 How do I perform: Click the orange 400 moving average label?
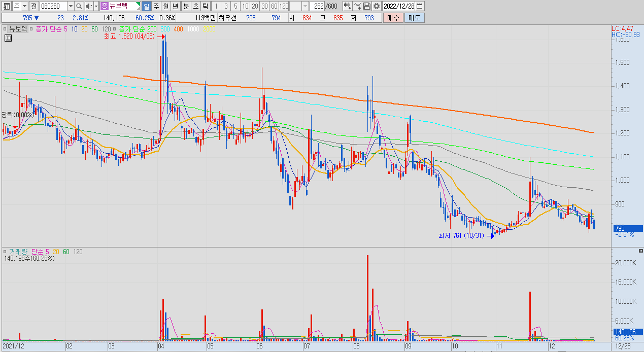[x=178, y=29]
